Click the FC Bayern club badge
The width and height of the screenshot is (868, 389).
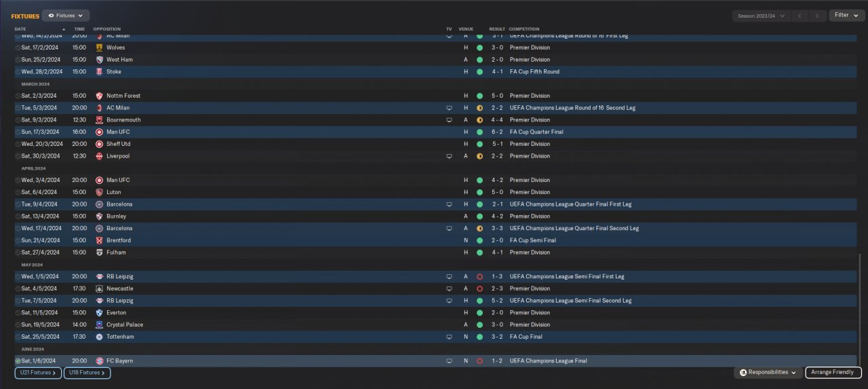pyautogui.click(x=100, y=361)
